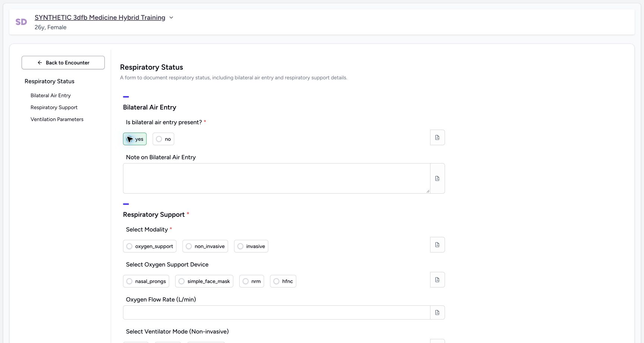Click the SD patient avatar
This screenshot has width=644, height=343.
click(21, 22)
